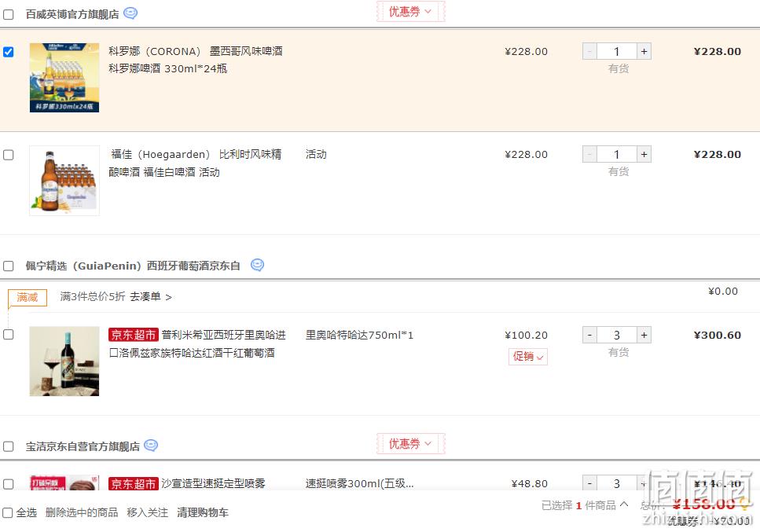This screenshot has width=760, height=532.
Task: Decrease quantity of 沙宣 hair spray
Action: 589,483
